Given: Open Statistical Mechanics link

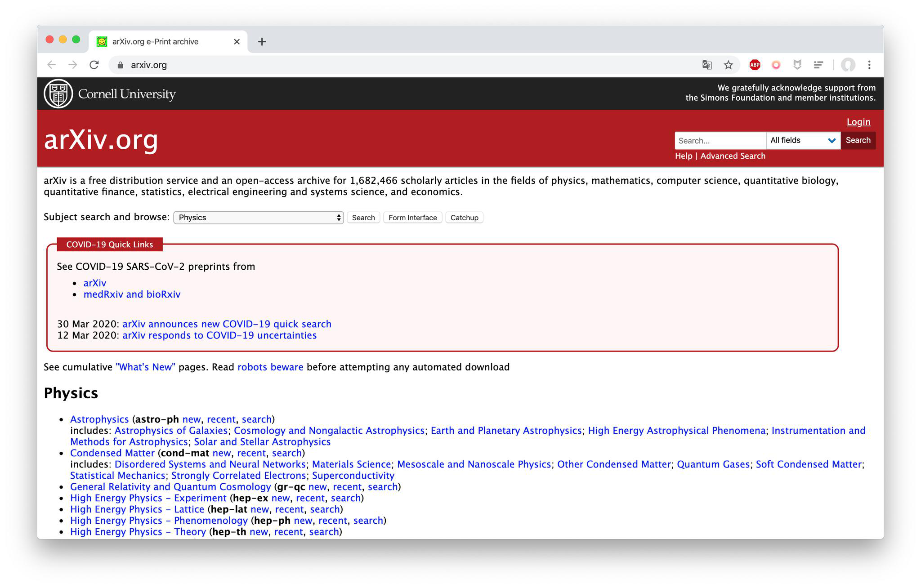Looking at the screenshot, I should click(118, 476).
